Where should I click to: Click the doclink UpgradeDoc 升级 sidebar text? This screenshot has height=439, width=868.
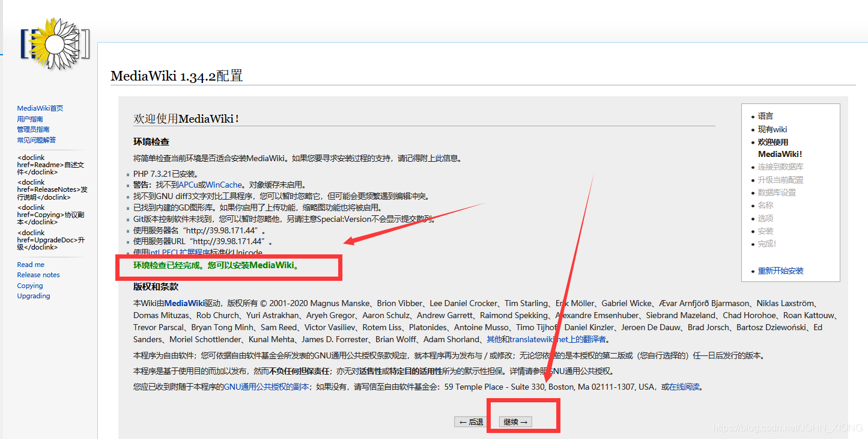51,240
